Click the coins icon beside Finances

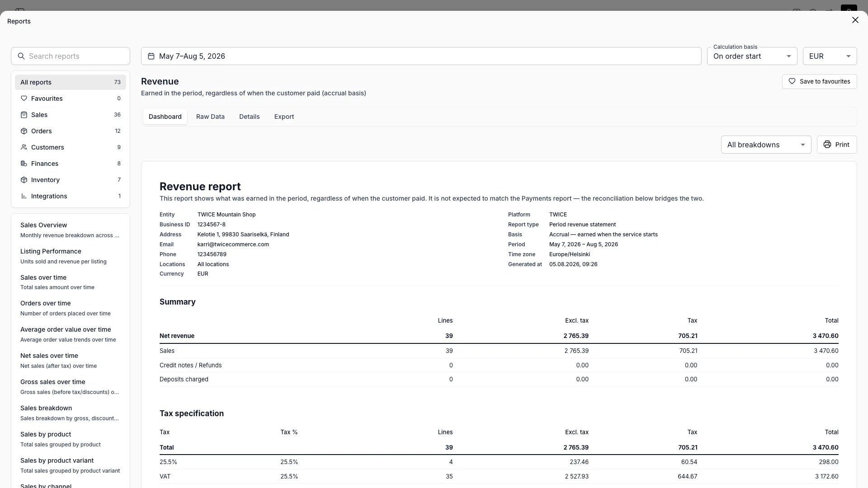(x=24, y=164)
